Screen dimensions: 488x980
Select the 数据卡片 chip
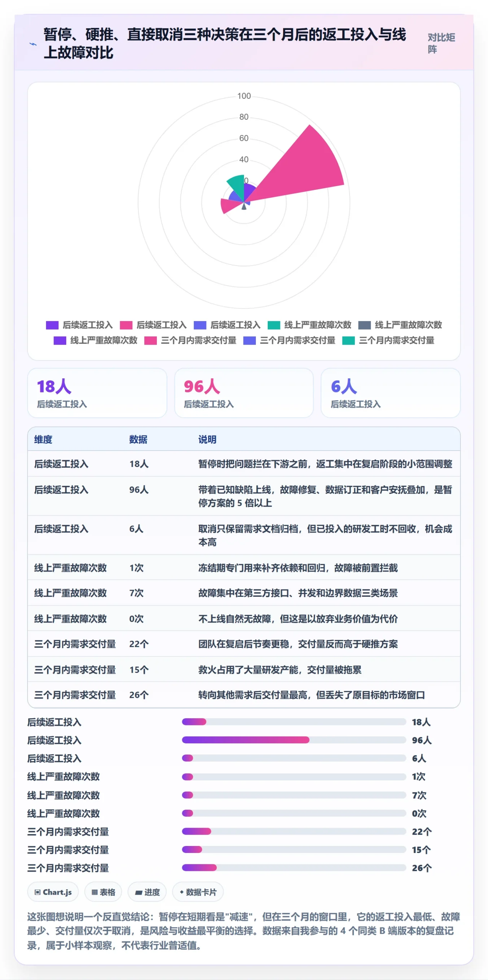coord(198,892)
